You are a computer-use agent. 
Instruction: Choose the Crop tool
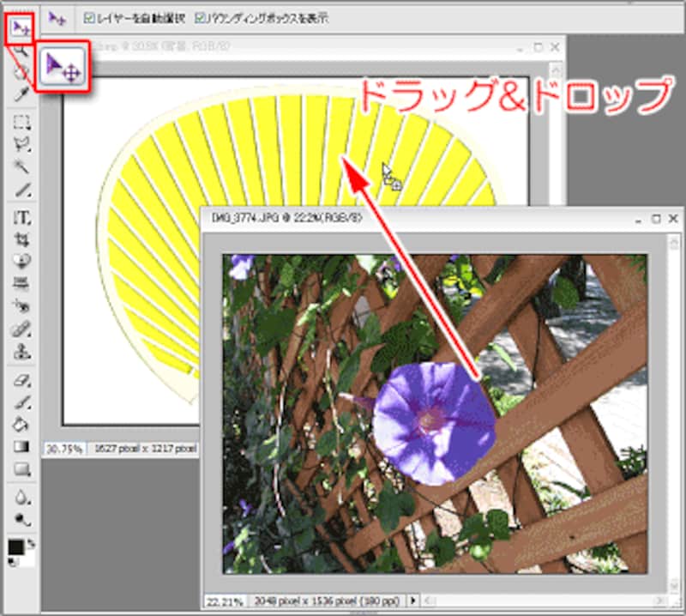(x=21, y=239)
